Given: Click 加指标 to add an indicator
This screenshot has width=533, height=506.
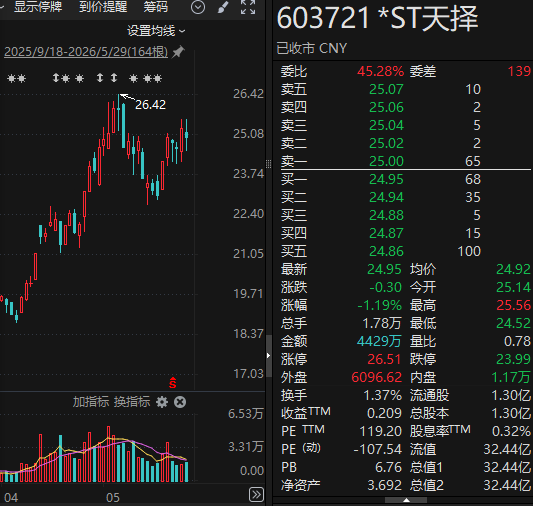Looking at the screenshot, I should click(x=91, y=402).
